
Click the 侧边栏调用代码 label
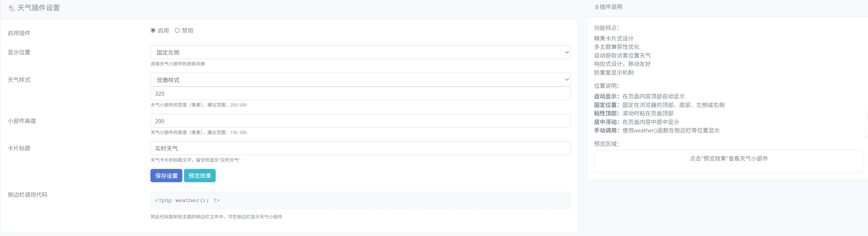click(x=28, y=195)
